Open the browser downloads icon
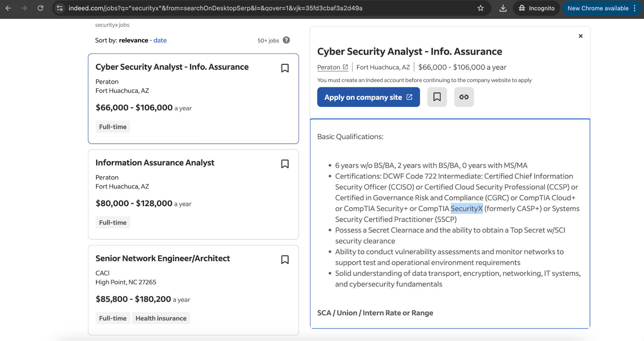This screenshot has height=341, width=644. click(x=503, y=8)
